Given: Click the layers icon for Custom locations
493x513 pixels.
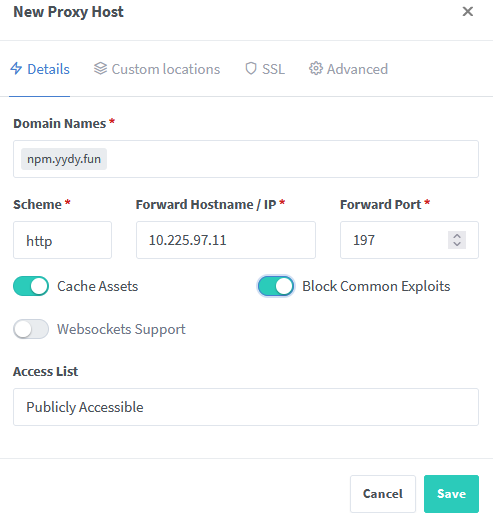Looking at the screenshot, I should click(x=100, y=69).
